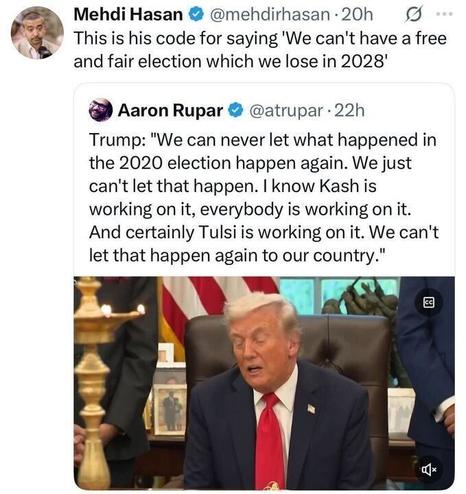The image size is (466, 494).
Task: Open the Grok slash-circle icon
Action: [414, 15]
